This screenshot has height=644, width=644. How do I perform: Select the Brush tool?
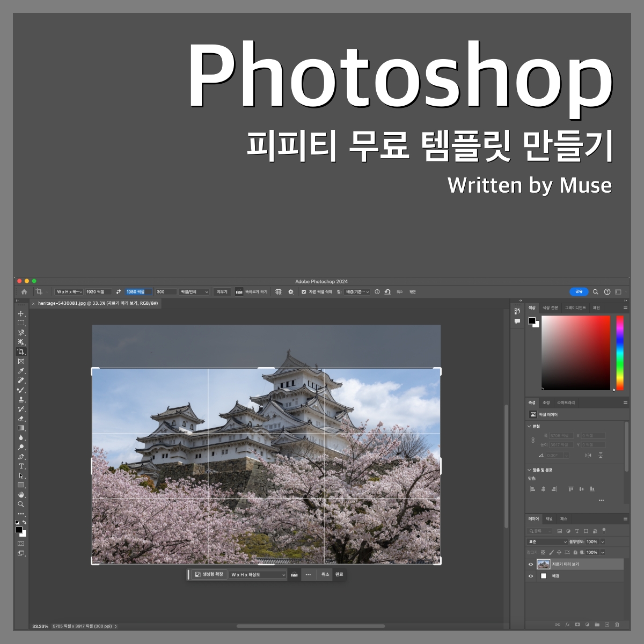[21, 390]
